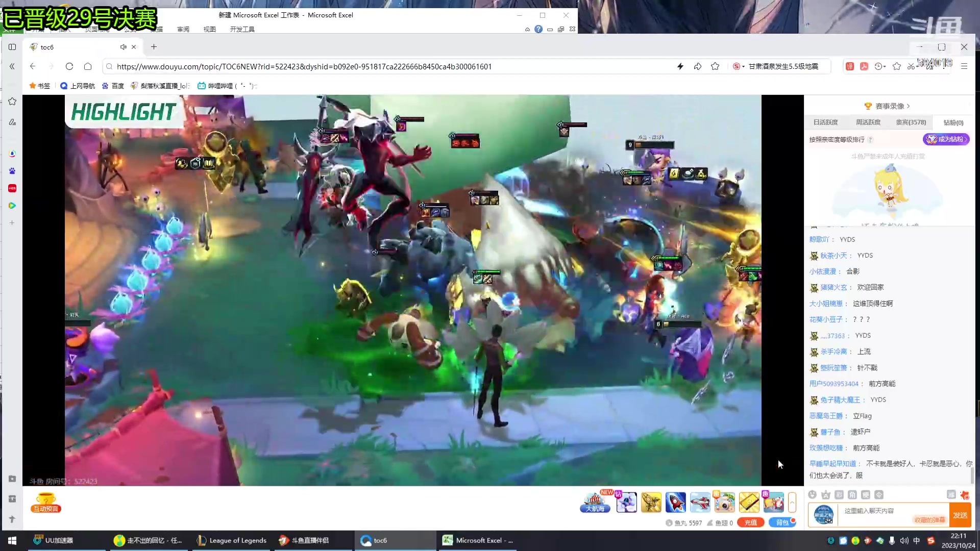Select the camera gift icon

click(x=724, y=502)
